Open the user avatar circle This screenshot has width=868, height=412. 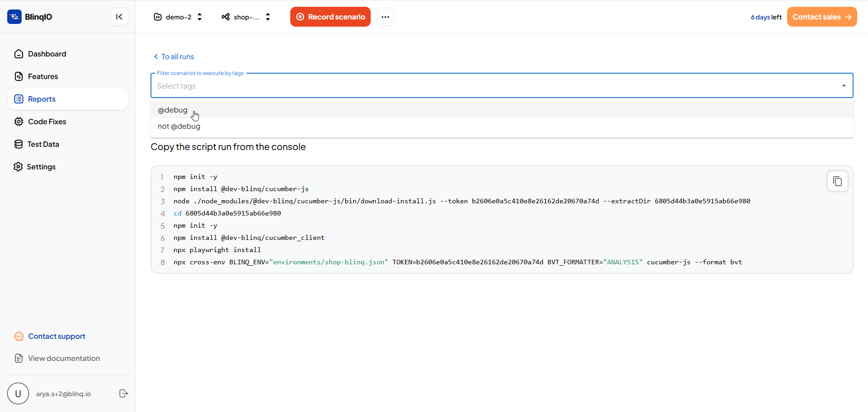pos(18,393)
